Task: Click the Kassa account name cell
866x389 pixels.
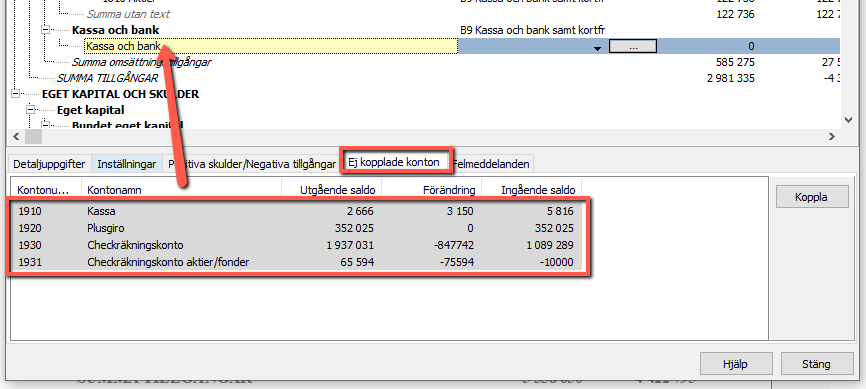Action: (x=101, y=211)
